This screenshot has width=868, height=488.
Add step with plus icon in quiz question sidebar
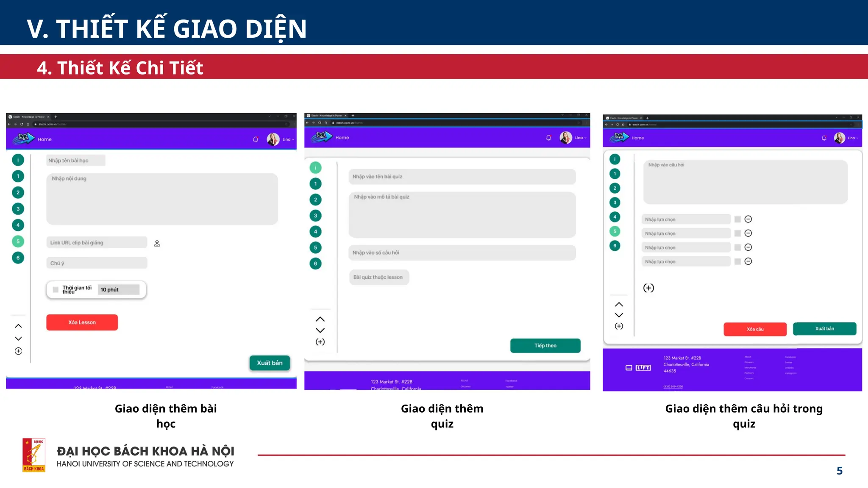619,326
